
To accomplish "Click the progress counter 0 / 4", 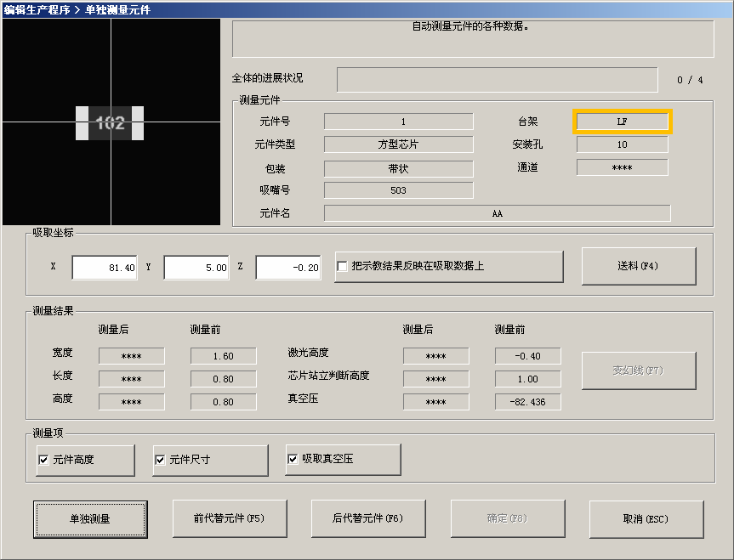I will 690,80.
